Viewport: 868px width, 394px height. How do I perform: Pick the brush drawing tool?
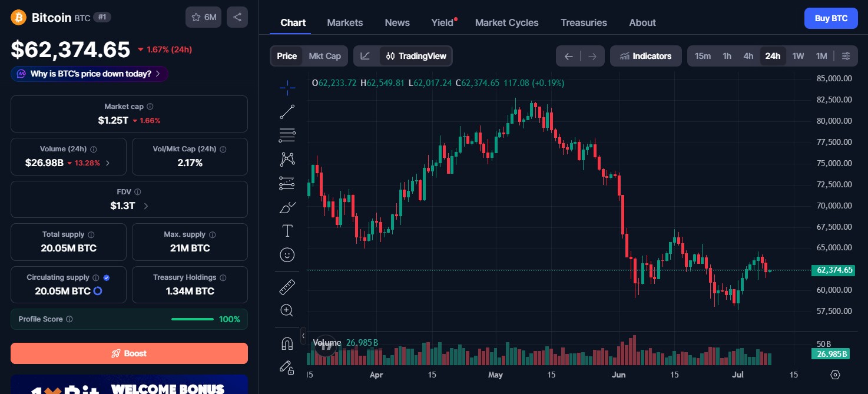(287, 207)
